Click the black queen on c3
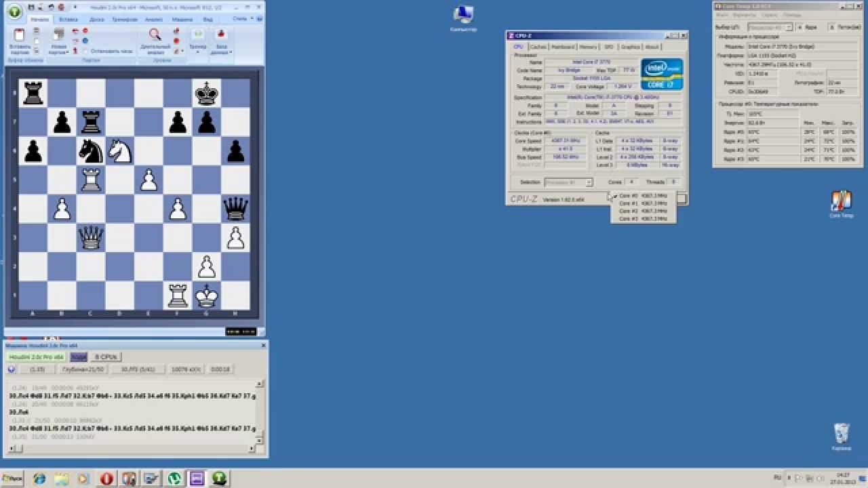The width and height of the screenshot is (868, 488). pos(91,238)
